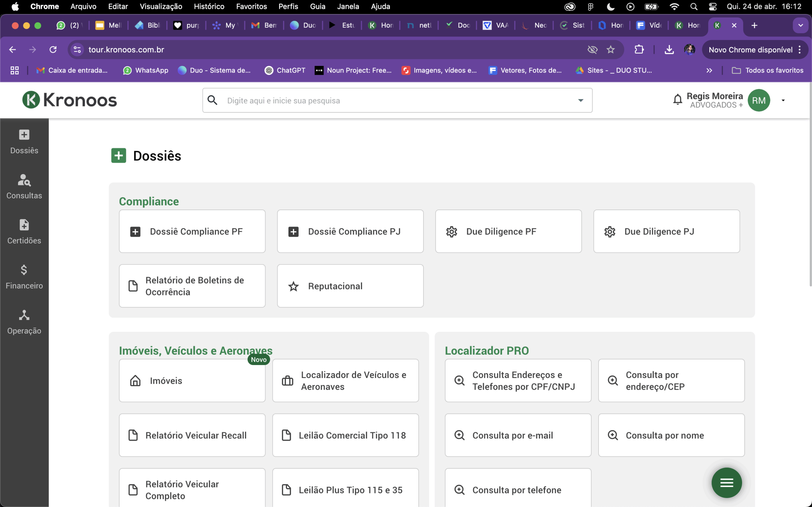Click the Kronoos search input field

tap(396, 100)
